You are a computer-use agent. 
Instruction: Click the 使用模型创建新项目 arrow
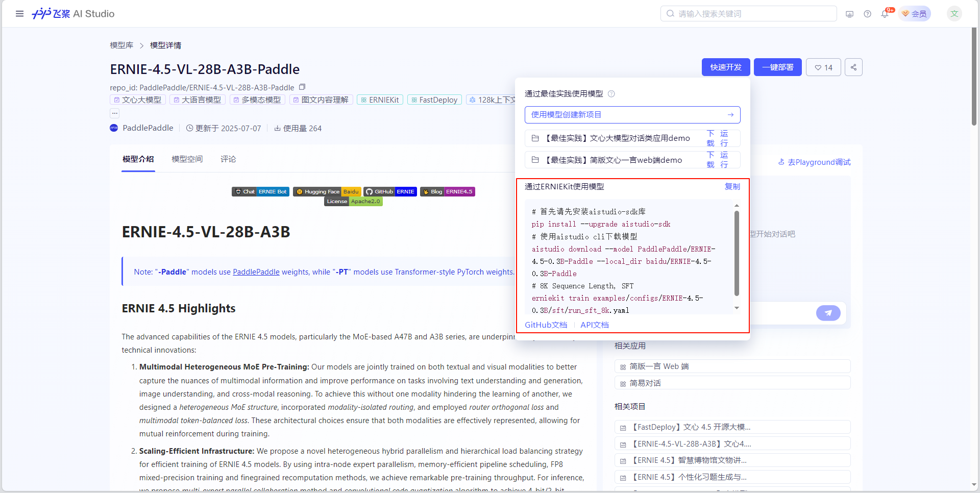[731, 115]
